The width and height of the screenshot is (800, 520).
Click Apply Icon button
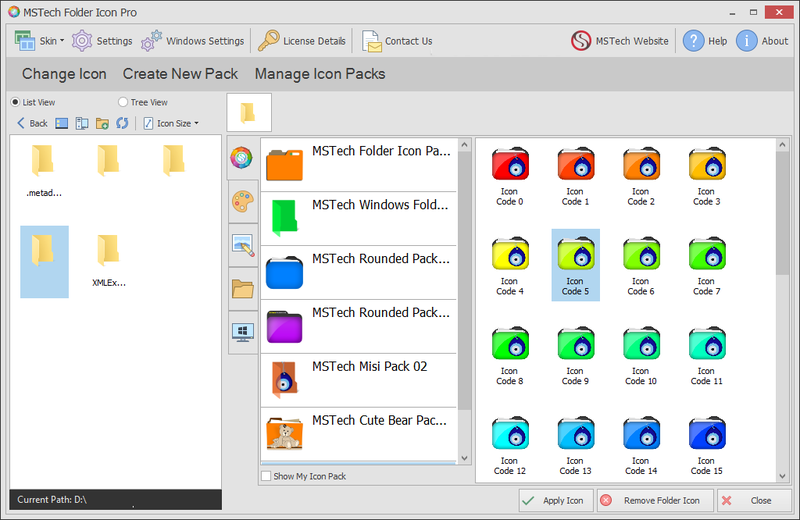556,501
